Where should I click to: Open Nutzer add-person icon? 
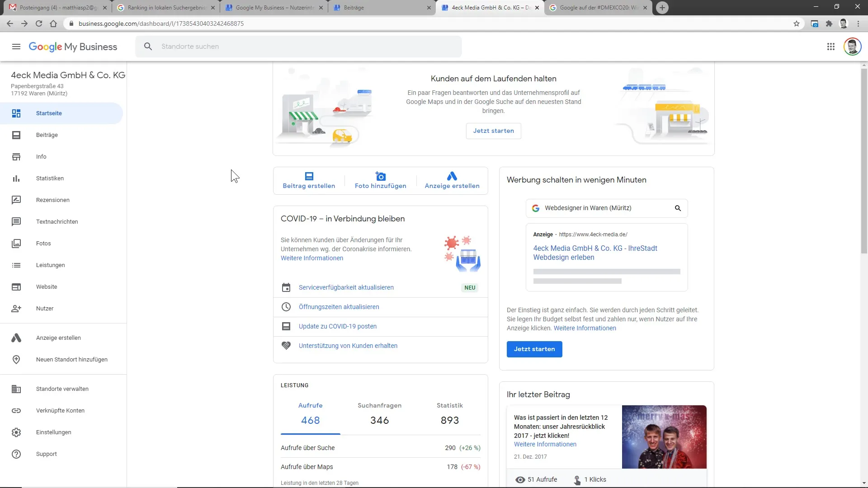click(x=16, y=309)
